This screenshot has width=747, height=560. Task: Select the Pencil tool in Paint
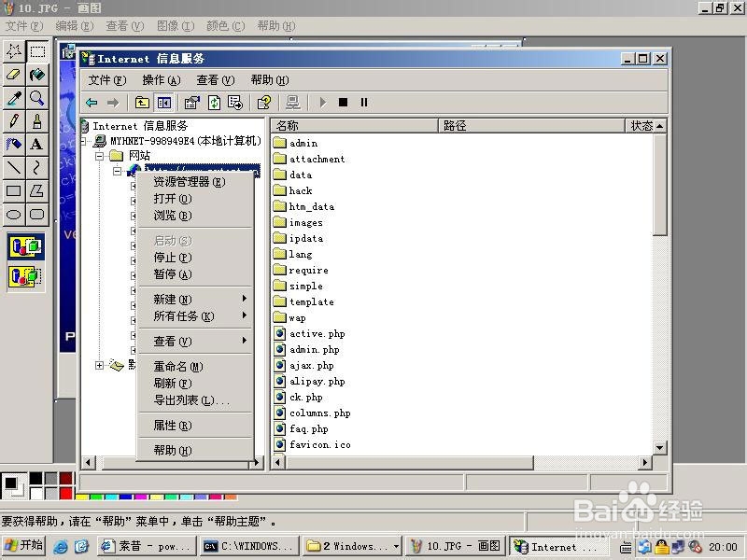[12, 121]
